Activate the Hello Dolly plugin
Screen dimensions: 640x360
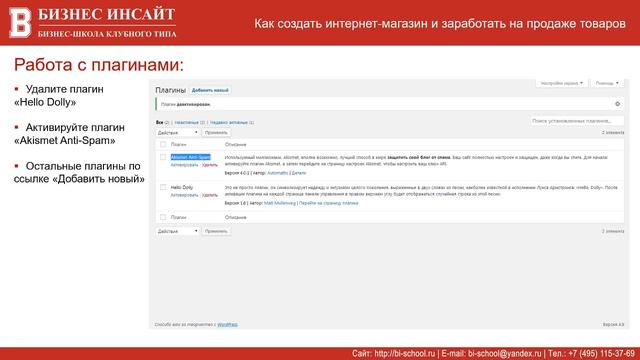point(184,195)
